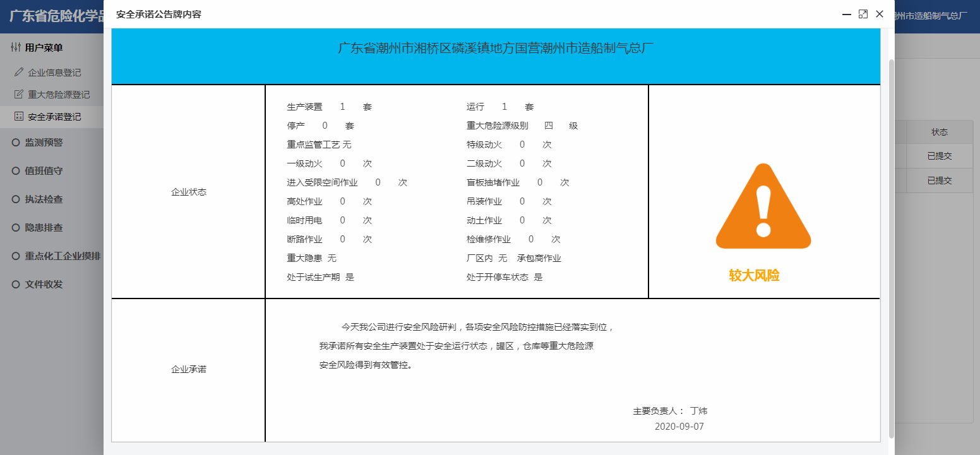980x455 pixels.
Task: Click the circle icon next to 执法检查
Action: click(16, 199)
